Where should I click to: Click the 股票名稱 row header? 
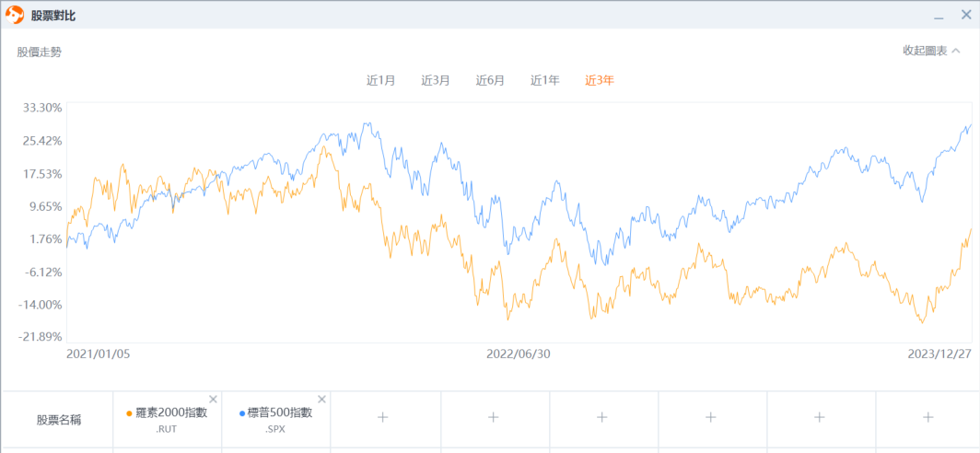click(59, 420)
